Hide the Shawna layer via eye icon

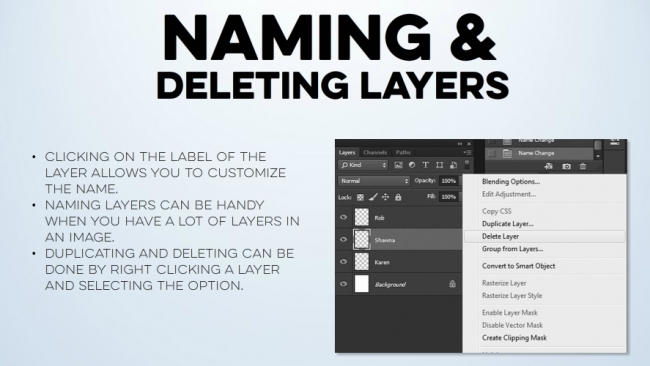(x=344, y=239)
